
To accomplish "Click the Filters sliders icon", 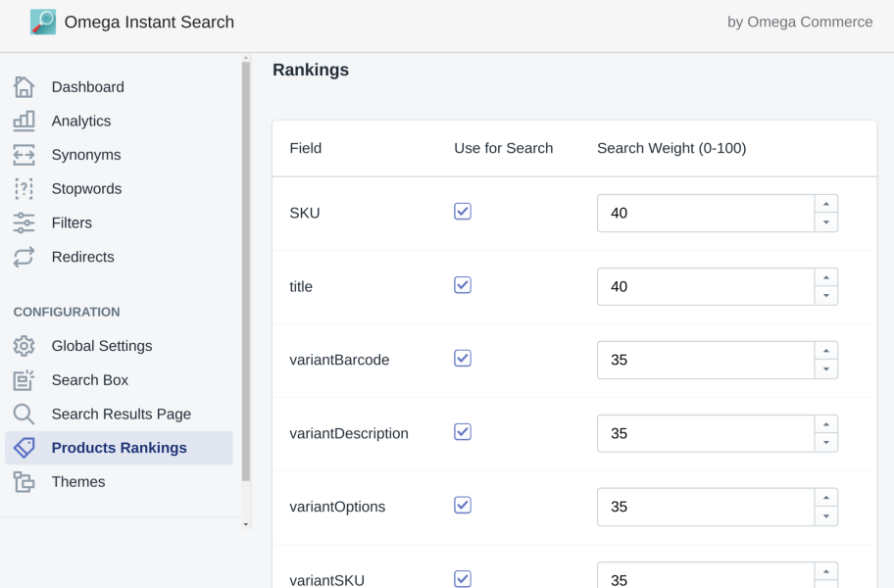I will [x=24, y=222].
